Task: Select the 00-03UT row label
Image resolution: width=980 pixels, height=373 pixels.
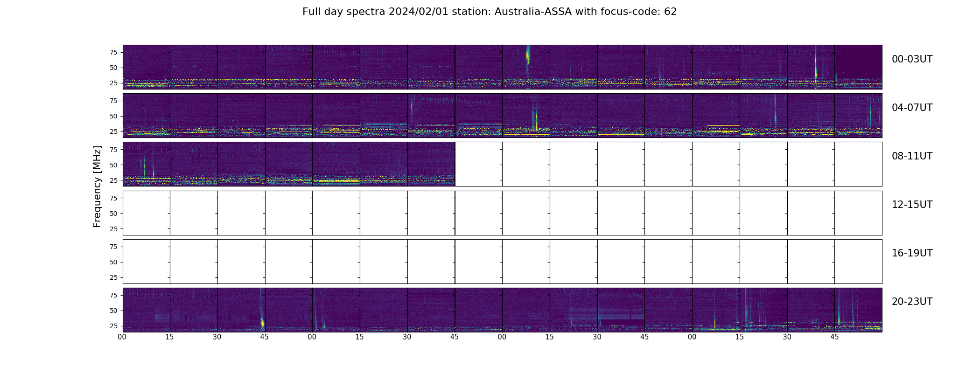Action: [x=912, y=59]
